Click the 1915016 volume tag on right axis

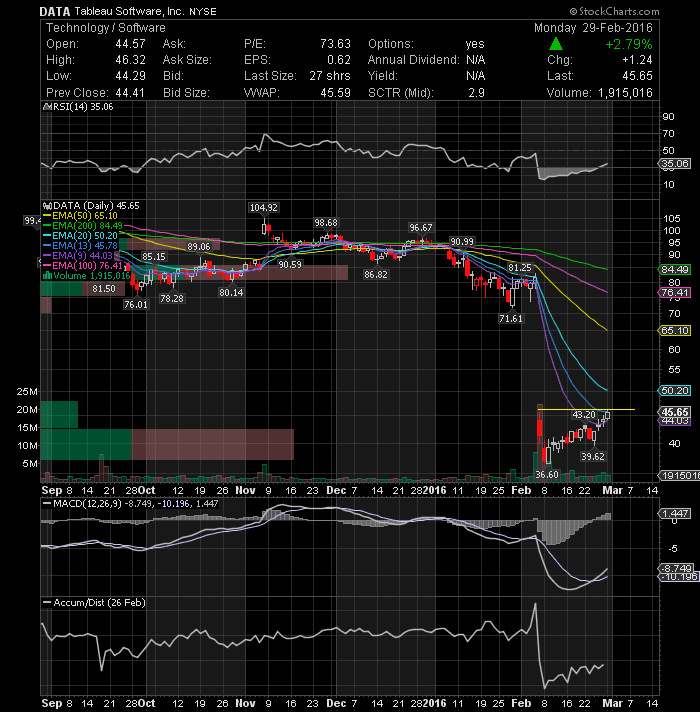(x=679, y=475)
